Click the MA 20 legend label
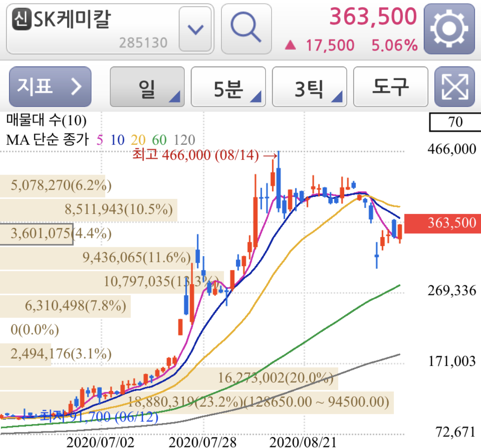Screen dimensions: 481x448 [138, 140]
